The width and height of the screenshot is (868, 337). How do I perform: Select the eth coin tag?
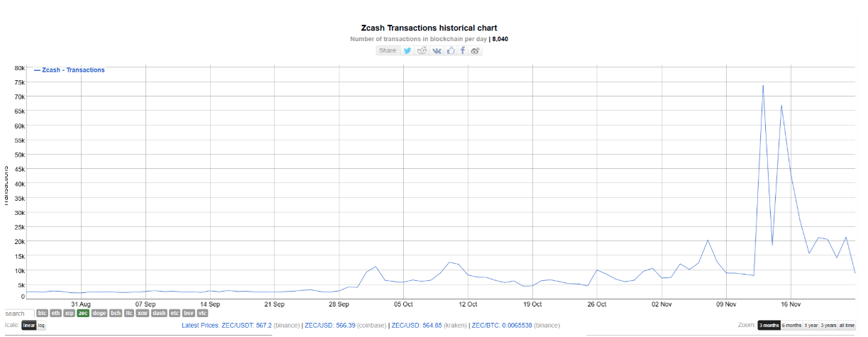55,313
